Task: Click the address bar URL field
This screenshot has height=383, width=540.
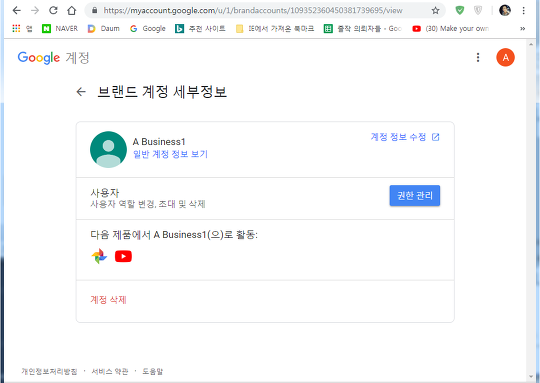Action: click(x=253, y=11)
